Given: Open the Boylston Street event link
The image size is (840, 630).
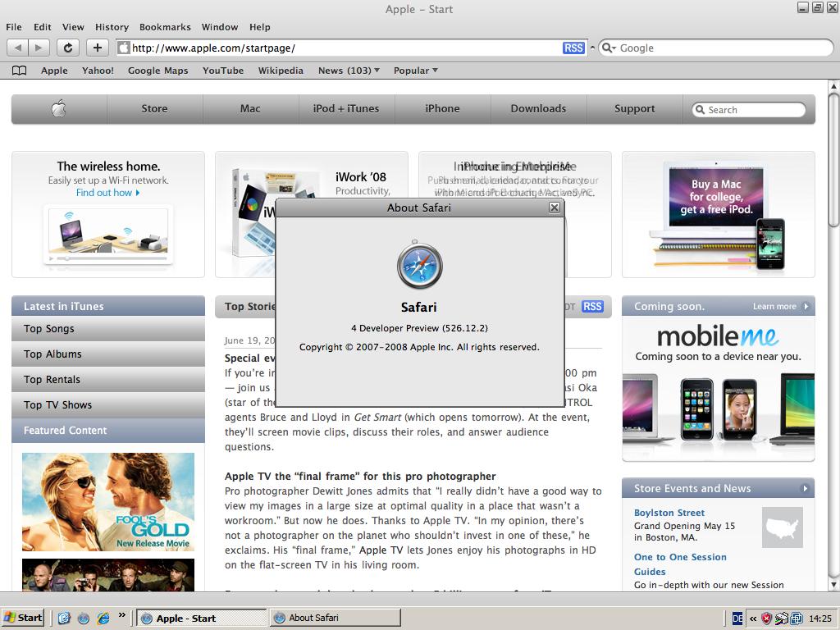Looking at the screenshot, I should 669,513.
